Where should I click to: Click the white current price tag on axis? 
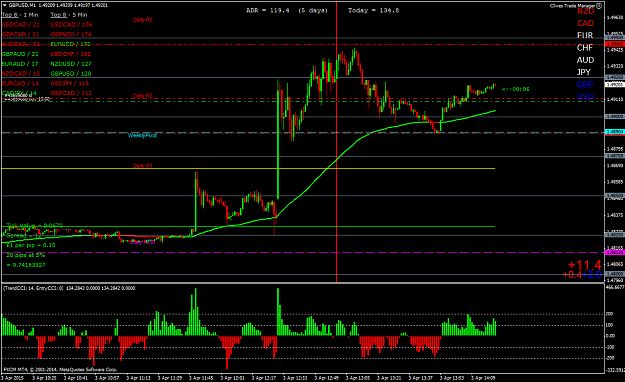pos(614,85)
